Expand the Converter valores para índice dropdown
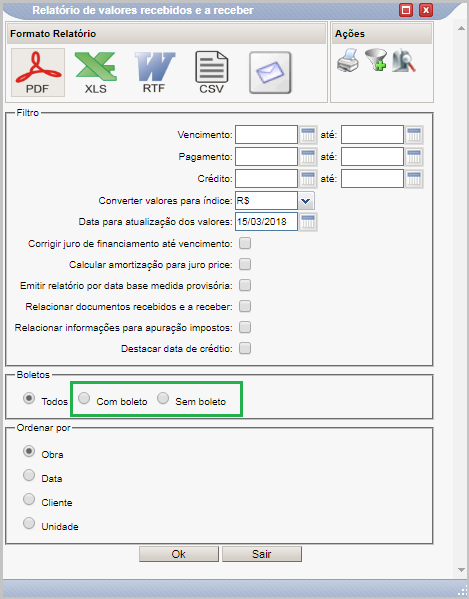This screenshot has width=469, height=599. click(306, 201)
